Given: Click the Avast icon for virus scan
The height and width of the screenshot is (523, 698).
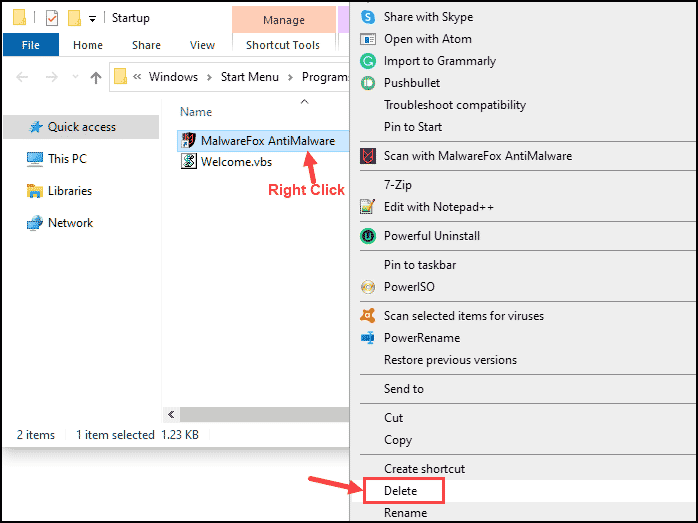Looking at the screenshot, I should point(368,316).
